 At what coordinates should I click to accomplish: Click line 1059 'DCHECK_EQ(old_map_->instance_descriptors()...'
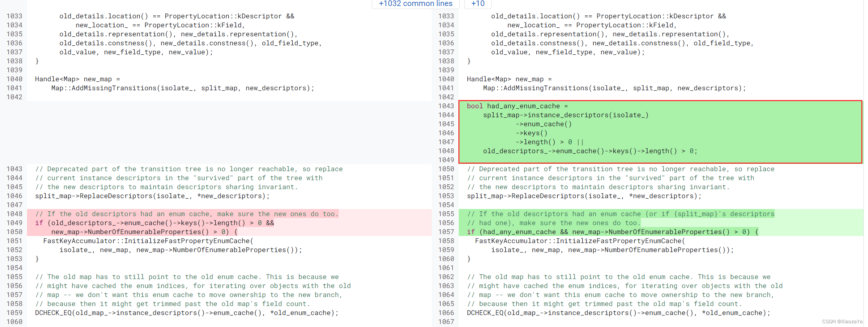(x=187, y=313)
